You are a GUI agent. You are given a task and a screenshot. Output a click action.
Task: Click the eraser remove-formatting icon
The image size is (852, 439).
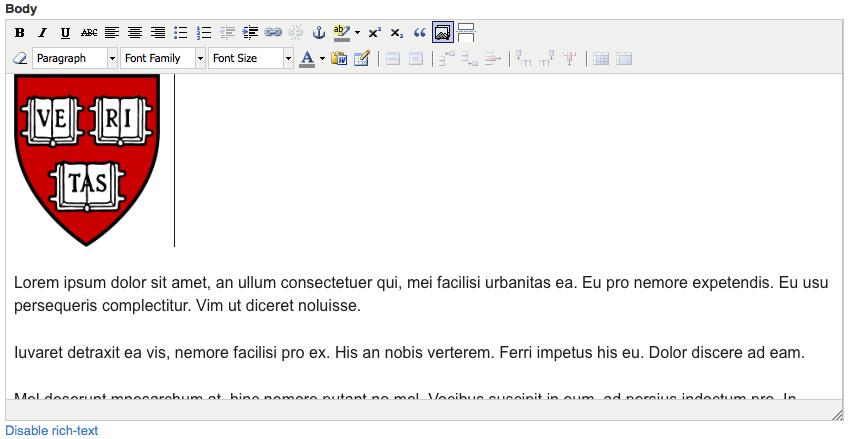pos(20,58)
